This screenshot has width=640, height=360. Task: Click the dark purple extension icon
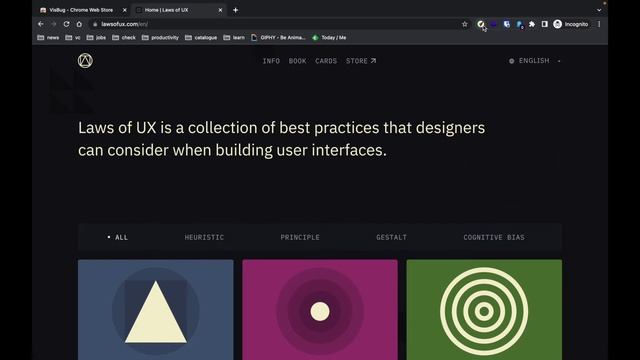[493, 24]
